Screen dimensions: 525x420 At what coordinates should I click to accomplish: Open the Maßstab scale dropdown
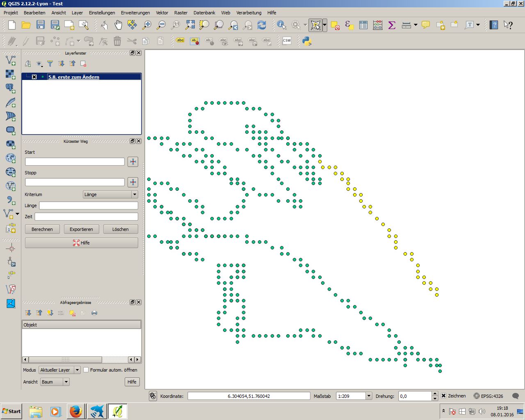tap(369, 396)
